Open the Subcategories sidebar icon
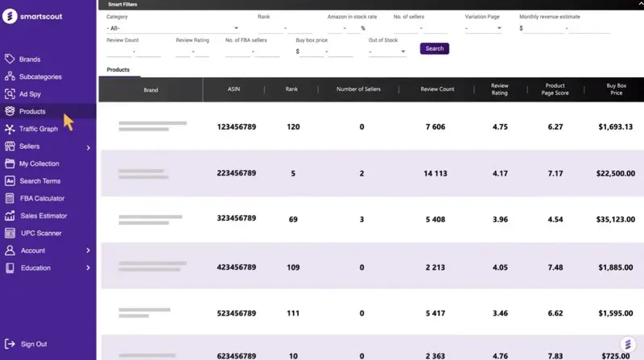Screen dimensions: 644x360 [x=10, y=77]
